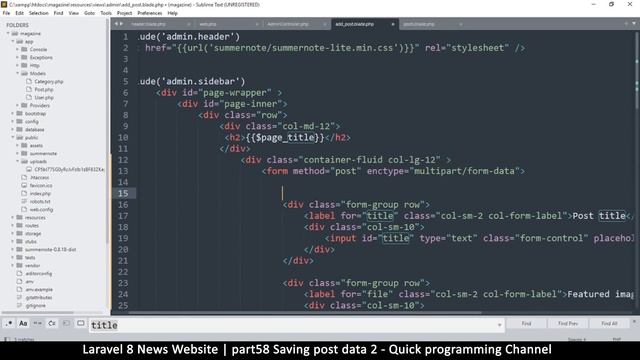This screenshot has height=360, width=640.
Task: Open index.php in sidebar
Action: [40, 193]
